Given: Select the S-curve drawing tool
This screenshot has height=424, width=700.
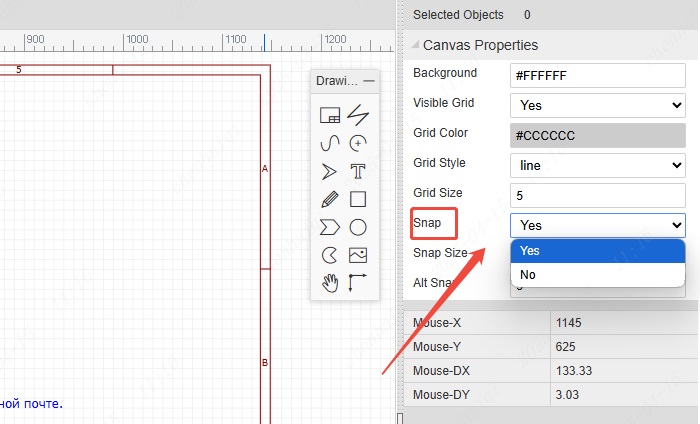Looking at the screenshot, I should (x=329, y=143).
